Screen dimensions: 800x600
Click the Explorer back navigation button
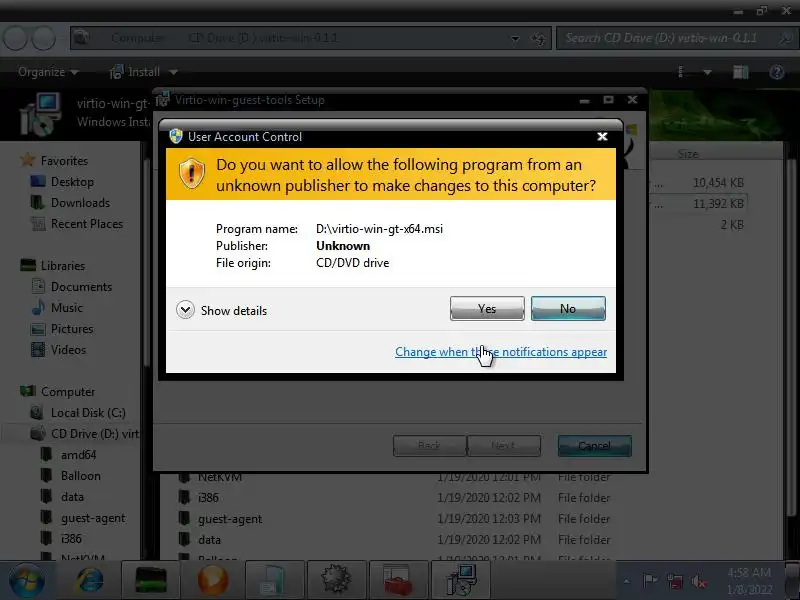(x=15, y=38)
